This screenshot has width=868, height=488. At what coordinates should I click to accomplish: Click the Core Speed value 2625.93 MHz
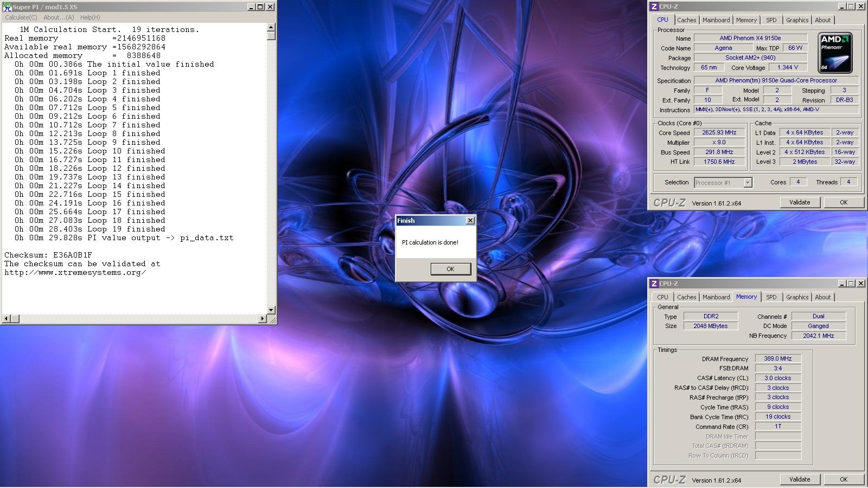tap(719, 132)
